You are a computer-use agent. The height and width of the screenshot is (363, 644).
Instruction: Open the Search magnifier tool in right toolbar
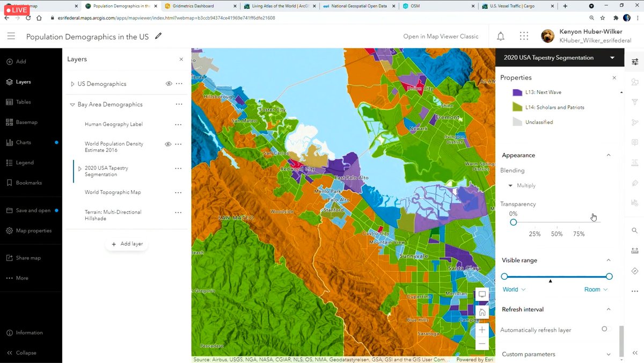[x=635, y=230]
